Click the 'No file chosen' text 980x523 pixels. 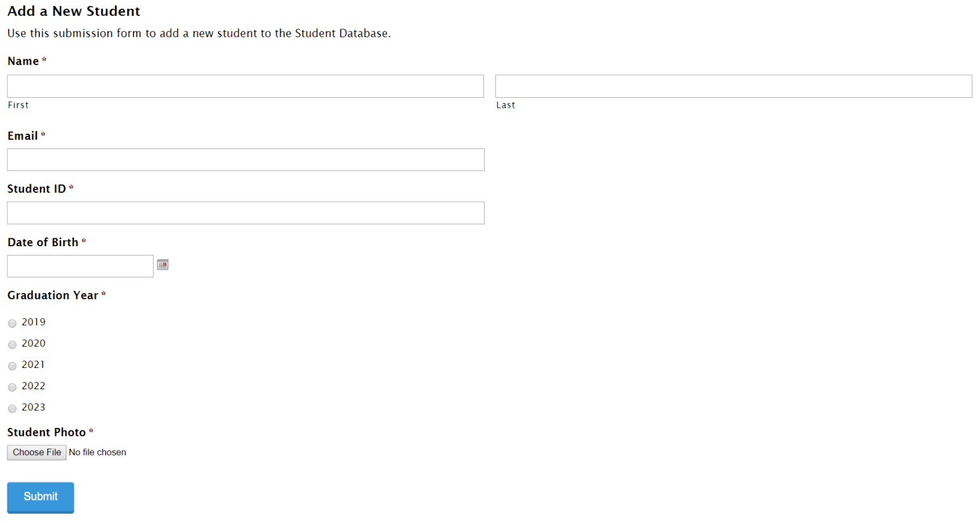97,452
